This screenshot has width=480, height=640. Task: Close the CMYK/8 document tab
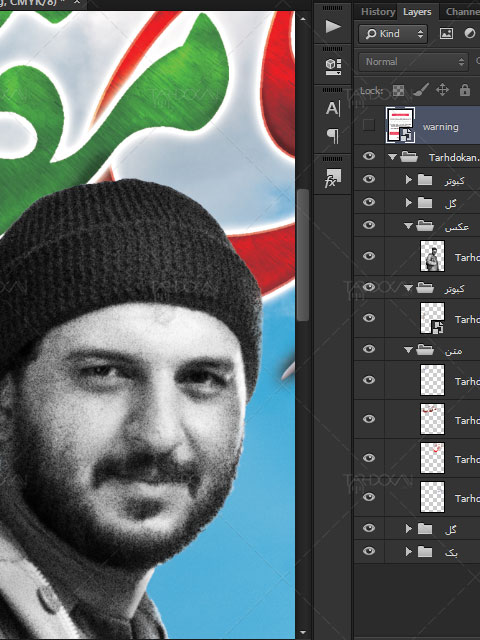pos(77,2)
